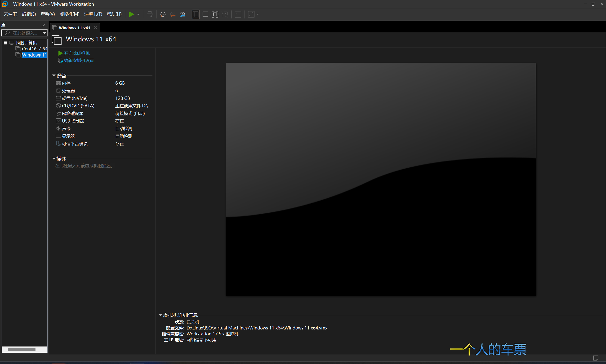
Task: Take a snapshot of this virtual machine
Action: 163,14
